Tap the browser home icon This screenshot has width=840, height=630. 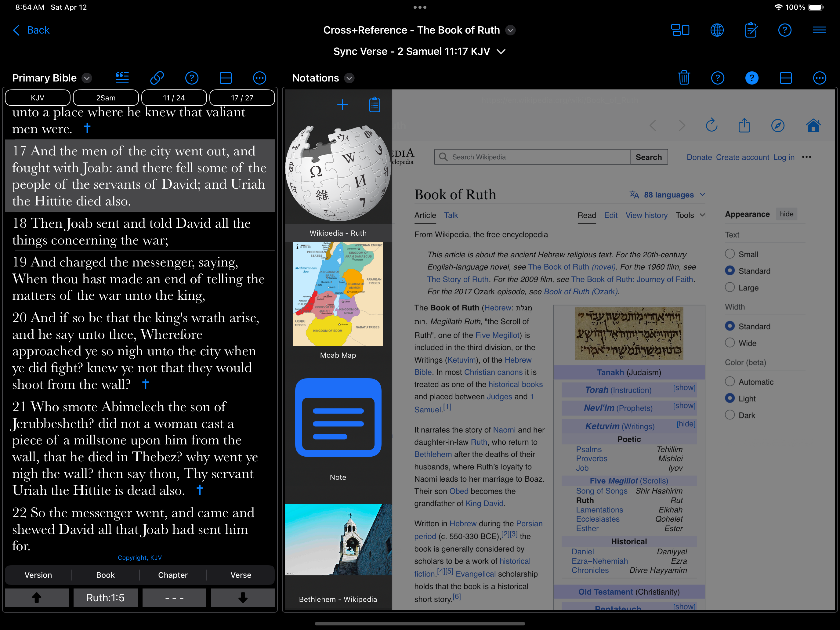tap(813, 125)
